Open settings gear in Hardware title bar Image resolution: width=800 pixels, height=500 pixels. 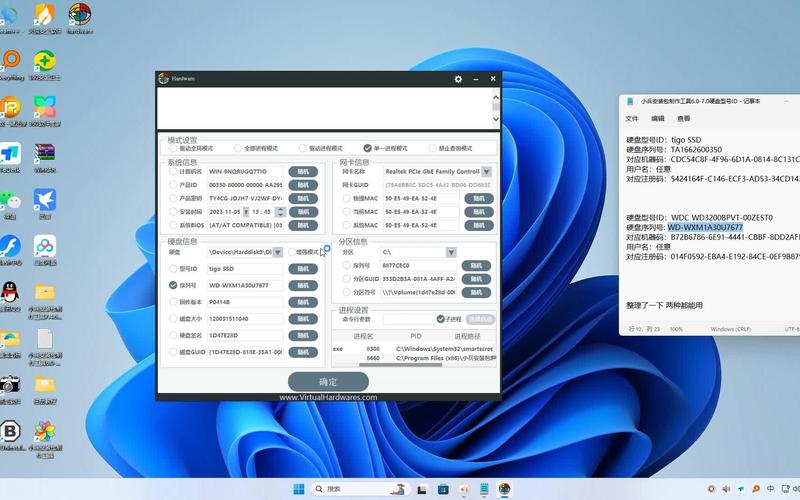tap(458, 79)
